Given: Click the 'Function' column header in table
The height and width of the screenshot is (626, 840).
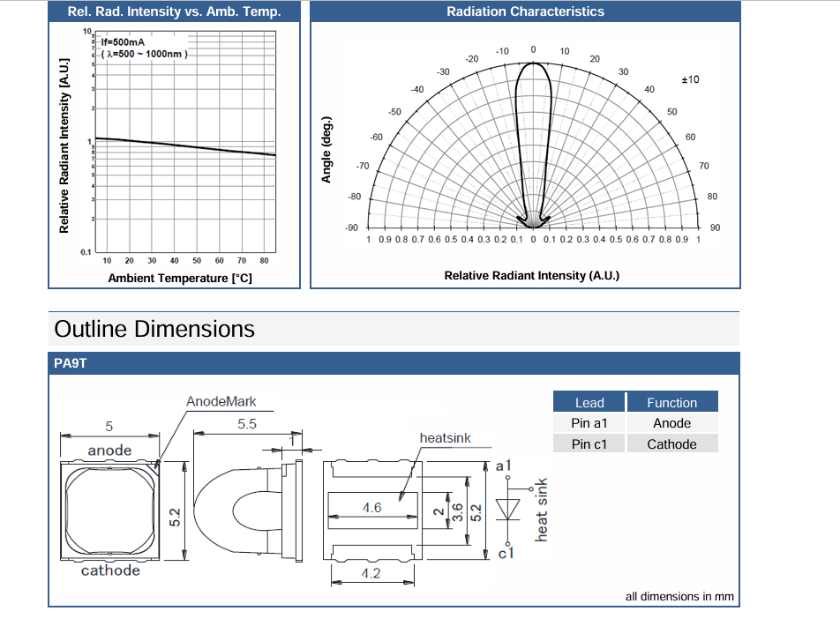Looking at the screenshot, I should (x=671, y=402).
